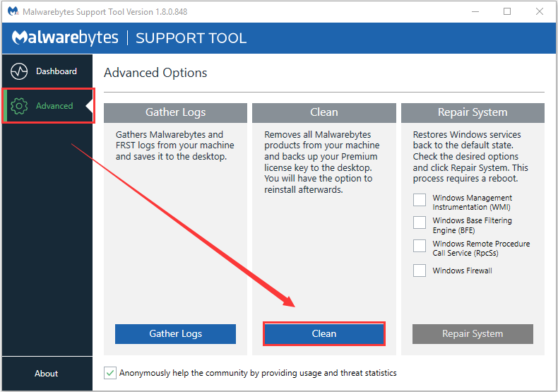Close the Support Tool window
The height and width of the screenshot is (392, 558).
(x=540, y=11)
